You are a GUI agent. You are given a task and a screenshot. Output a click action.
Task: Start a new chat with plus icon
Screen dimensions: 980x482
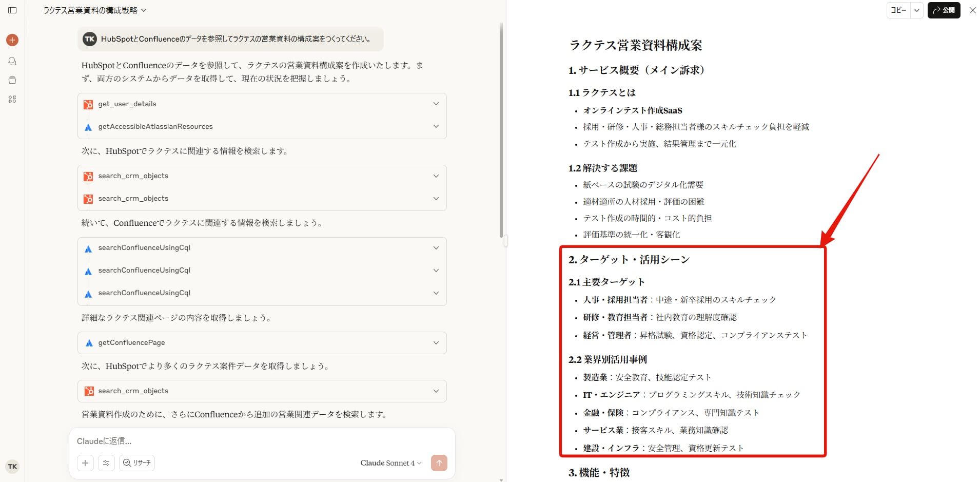coord(12,40)
